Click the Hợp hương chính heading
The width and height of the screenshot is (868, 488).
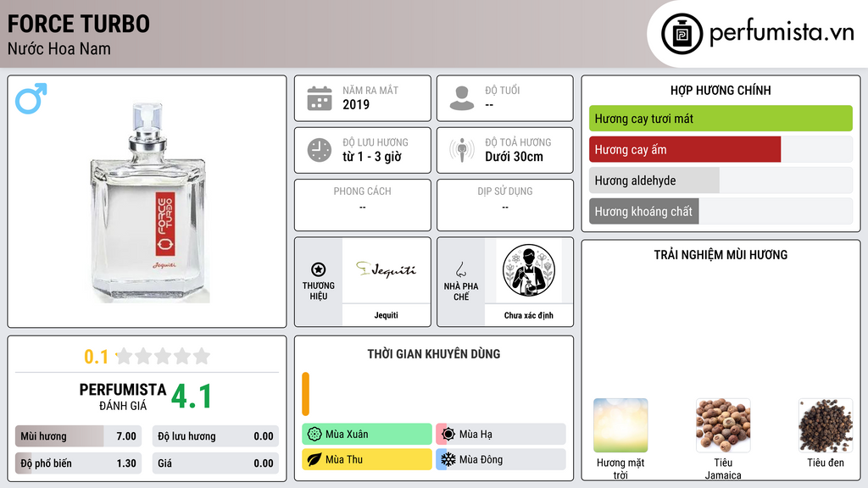pyautogui.click(x=721, y=90)
